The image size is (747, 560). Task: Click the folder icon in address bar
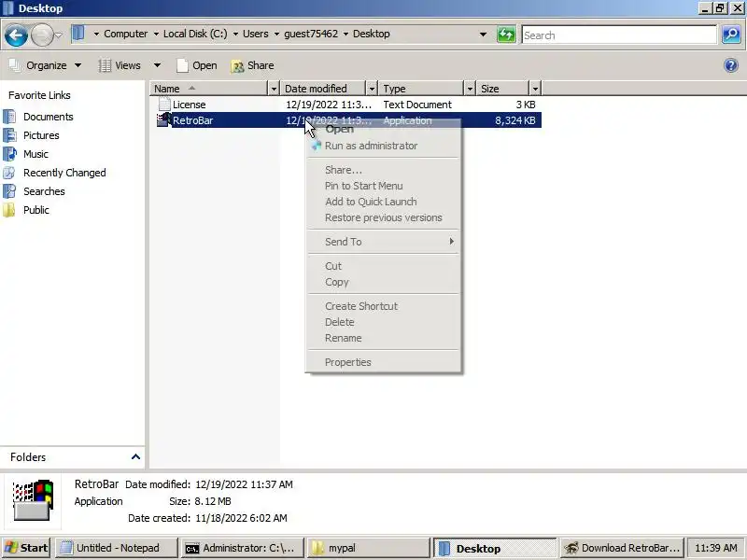tap(78, 34)
